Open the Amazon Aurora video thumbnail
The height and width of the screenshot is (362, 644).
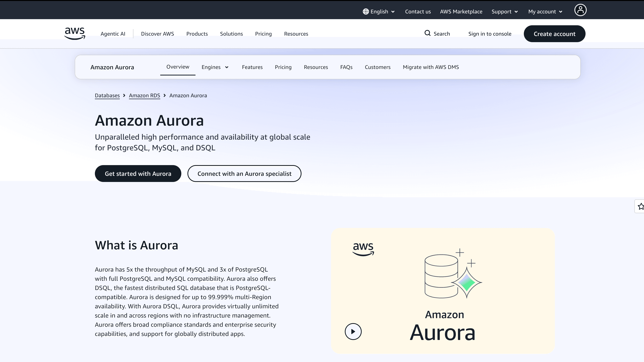point(443,291)
